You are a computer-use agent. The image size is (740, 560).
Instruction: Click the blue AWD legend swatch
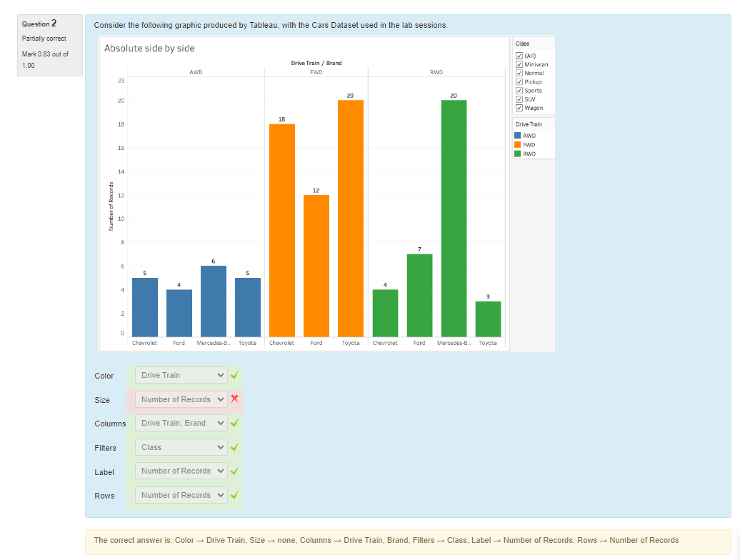tap(518, 136)
